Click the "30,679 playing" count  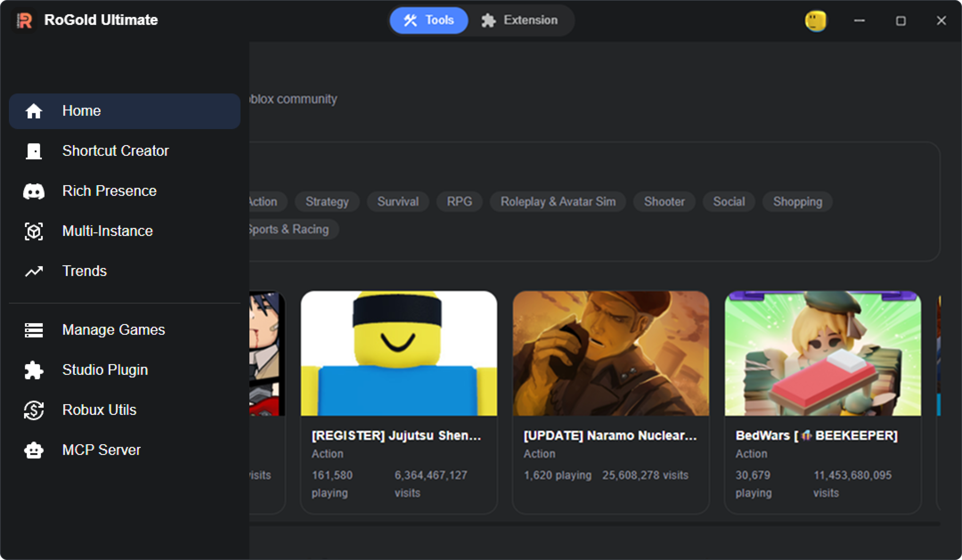pyautogui.click(x=754, y=484)
